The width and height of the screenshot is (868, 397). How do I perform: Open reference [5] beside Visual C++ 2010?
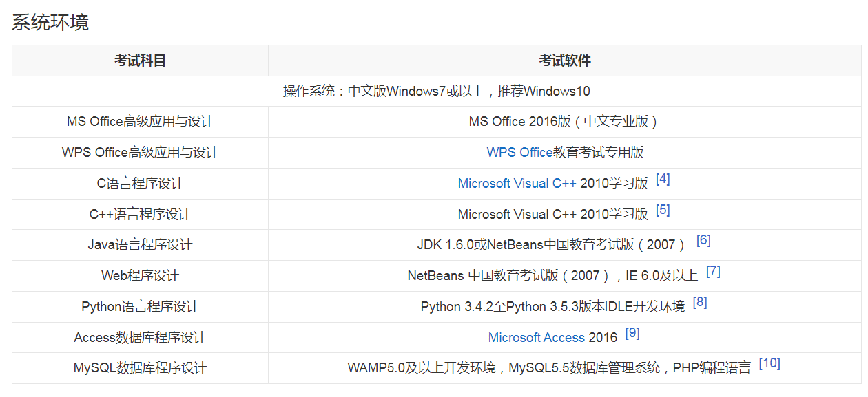tap(663, 211)
